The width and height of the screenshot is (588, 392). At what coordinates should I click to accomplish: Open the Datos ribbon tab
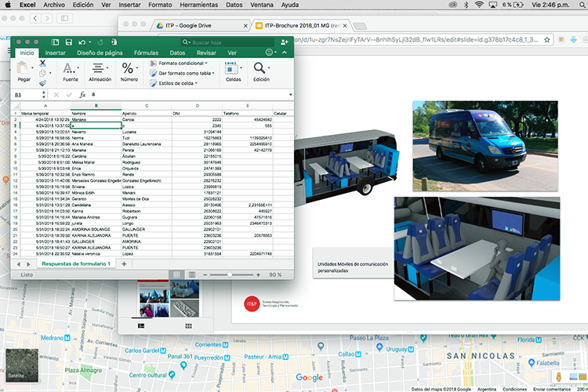tap(177, 53)
